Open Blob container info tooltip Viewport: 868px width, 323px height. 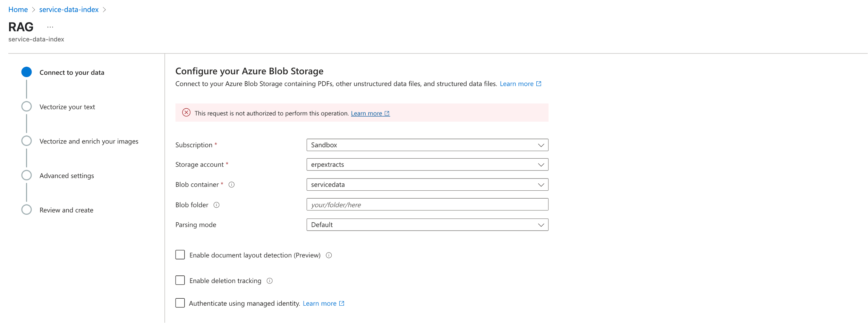coord(232,185)
